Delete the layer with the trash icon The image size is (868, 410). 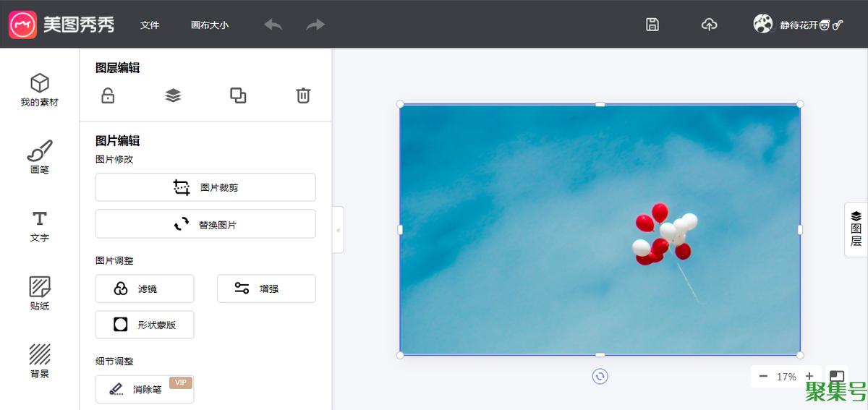(x=303, y=95)
